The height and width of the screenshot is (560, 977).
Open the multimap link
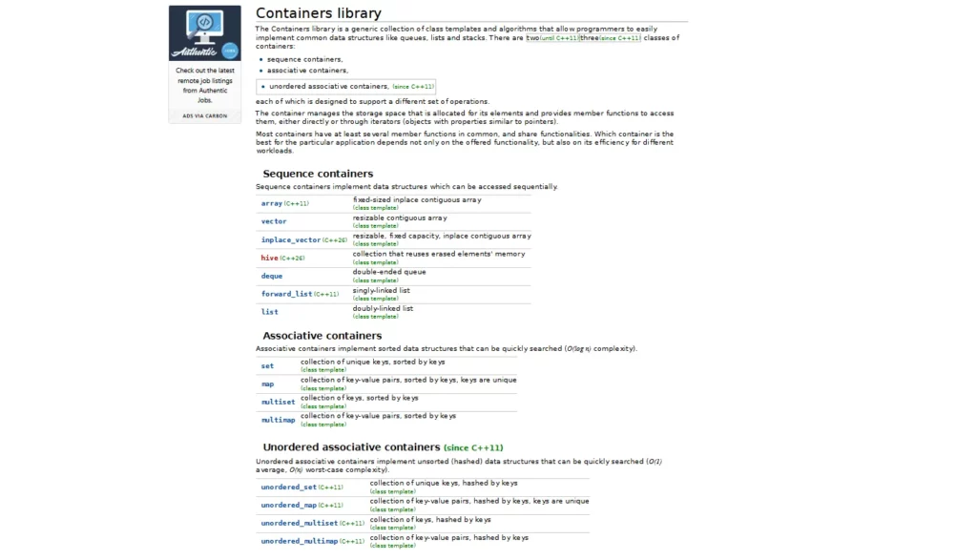[278, 420]
